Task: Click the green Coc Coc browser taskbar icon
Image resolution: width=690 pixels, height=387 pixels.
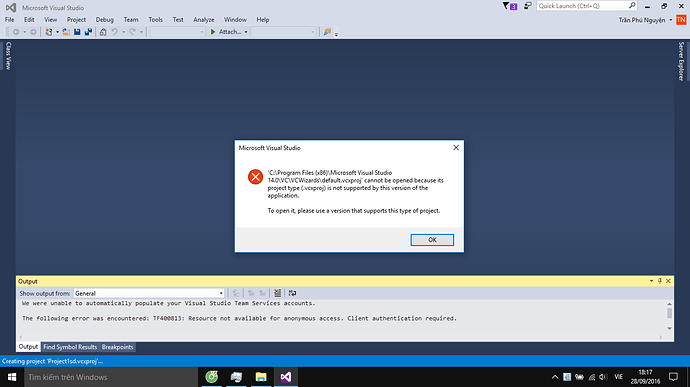Action: (x=212, y=377)
